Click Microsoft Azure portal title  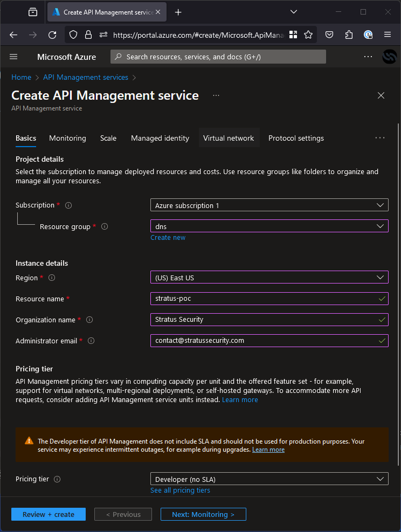(66, 57)
